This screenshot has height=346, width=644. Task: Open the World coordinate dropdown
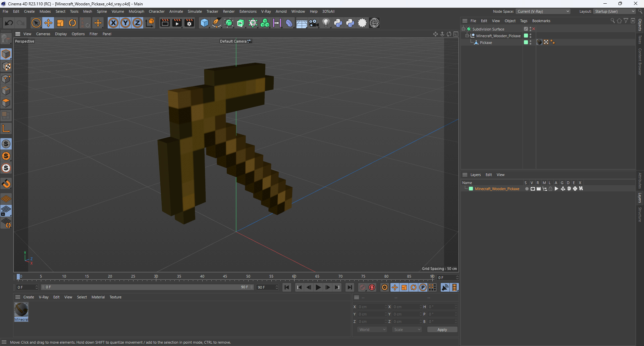pyautogui.click(x=372, y=330)
